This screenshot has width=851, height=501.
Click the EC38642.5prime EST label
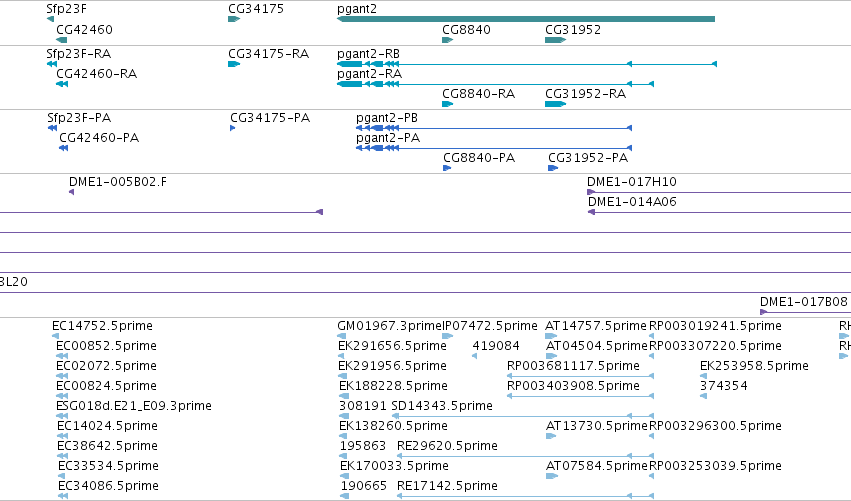tap(107, 446)
